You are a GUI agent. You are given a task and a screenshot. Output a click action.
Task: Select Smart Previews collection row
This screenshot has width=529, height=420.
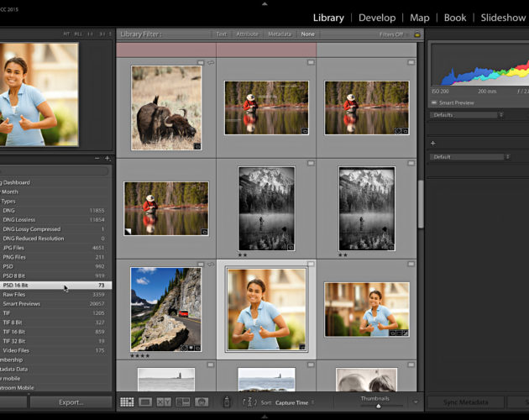pos(55,304)
